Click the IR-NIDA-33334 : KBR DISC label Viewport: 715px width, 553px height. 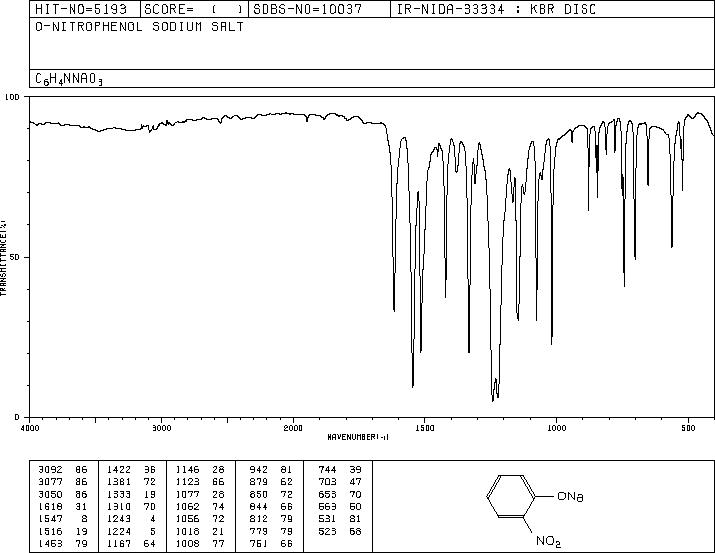496,9
